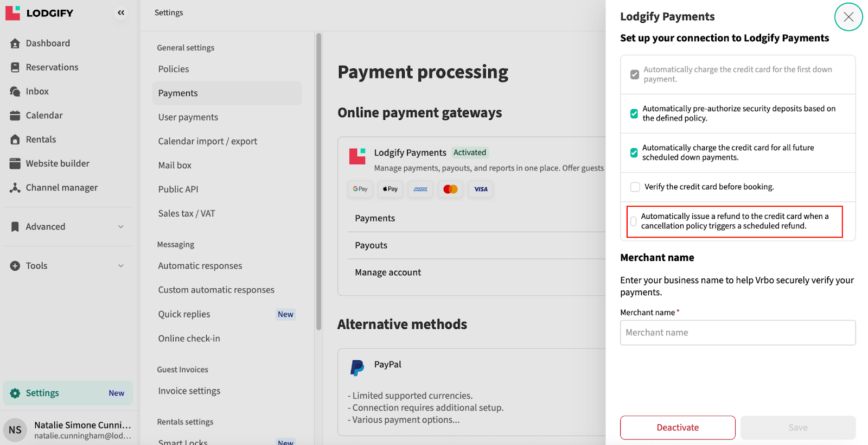Select the Channel manager icon
Image resolution: width=868 pixels, height=445 pixels.
[15, 188]
